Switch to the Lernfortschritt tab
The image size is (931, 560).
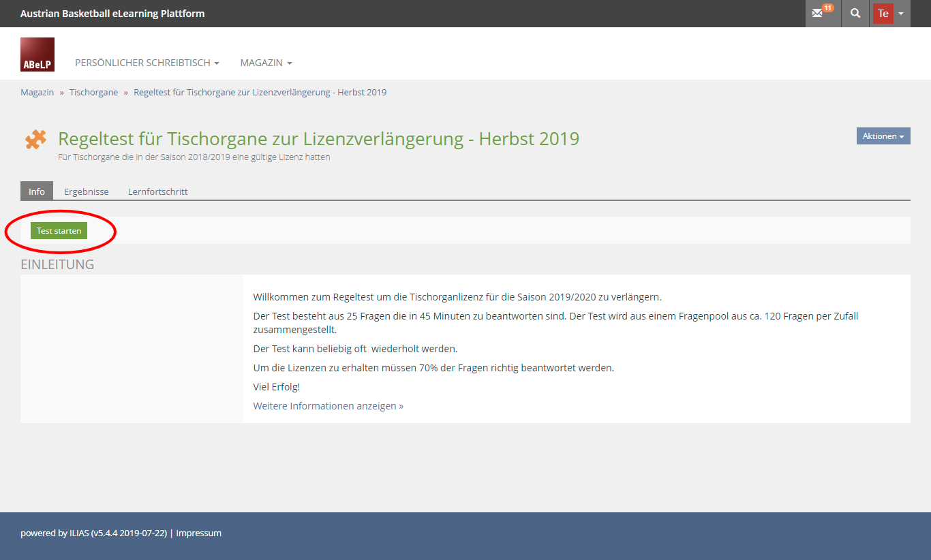(157, 191)
